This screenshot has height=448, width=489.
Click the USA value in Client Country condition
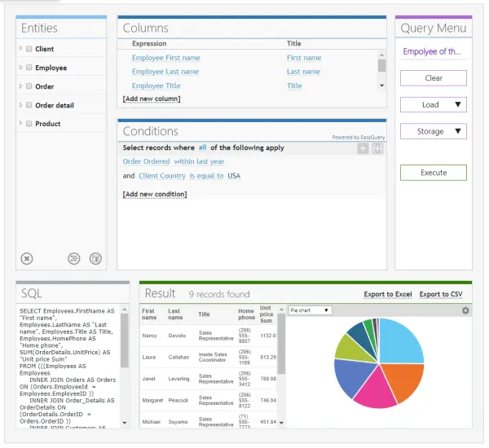point(234,176)
